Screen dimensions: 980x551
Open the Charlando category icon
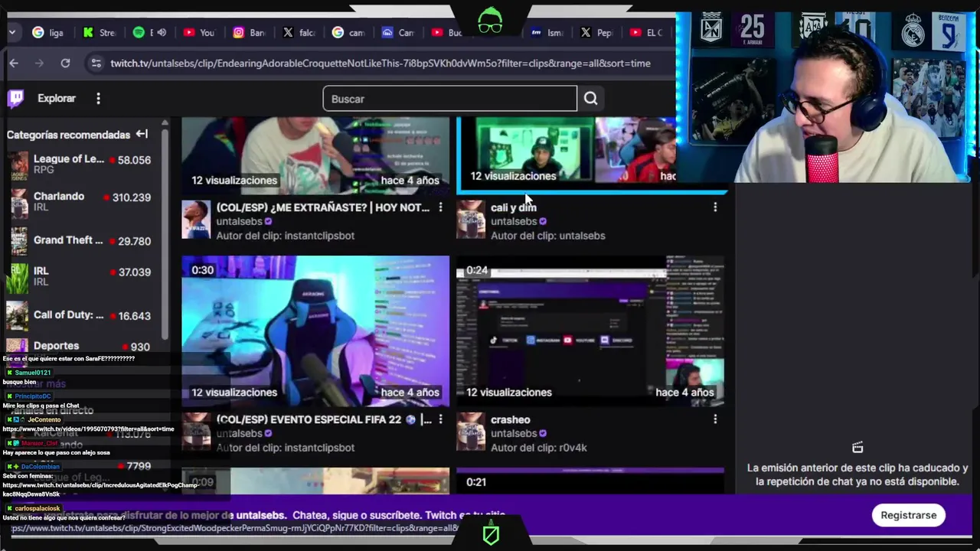tap(19, 202)
